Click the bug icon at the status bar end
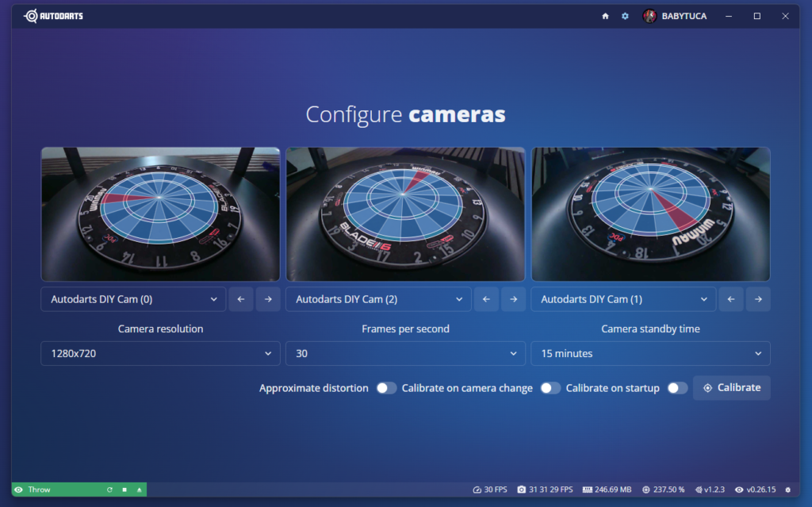This screenshot has height=507, width=812. (787, 490)
